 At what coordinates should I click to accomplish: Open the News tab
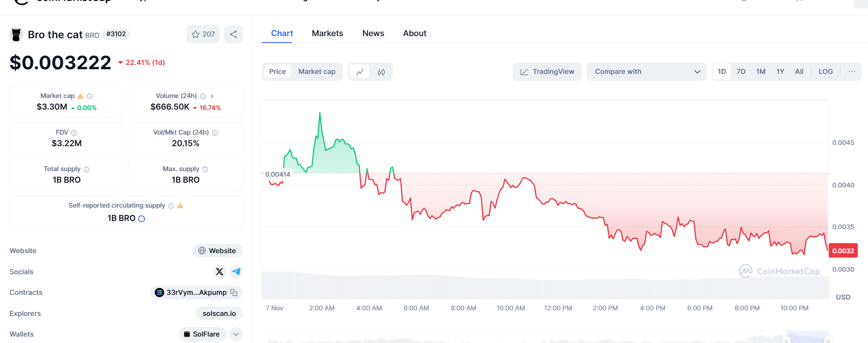coord(373,34)
